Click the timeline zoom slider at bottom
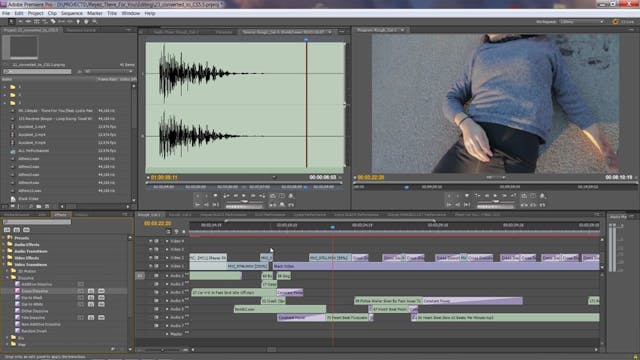 click(x=163, y=350)
